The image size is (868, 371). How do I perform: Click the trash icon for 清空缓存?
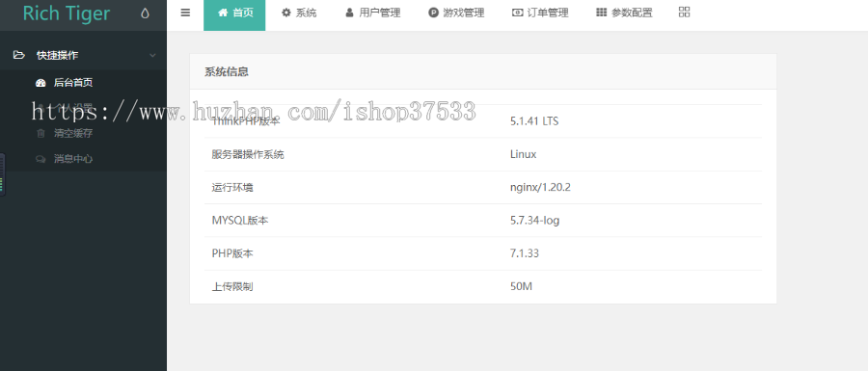(41, 133)
